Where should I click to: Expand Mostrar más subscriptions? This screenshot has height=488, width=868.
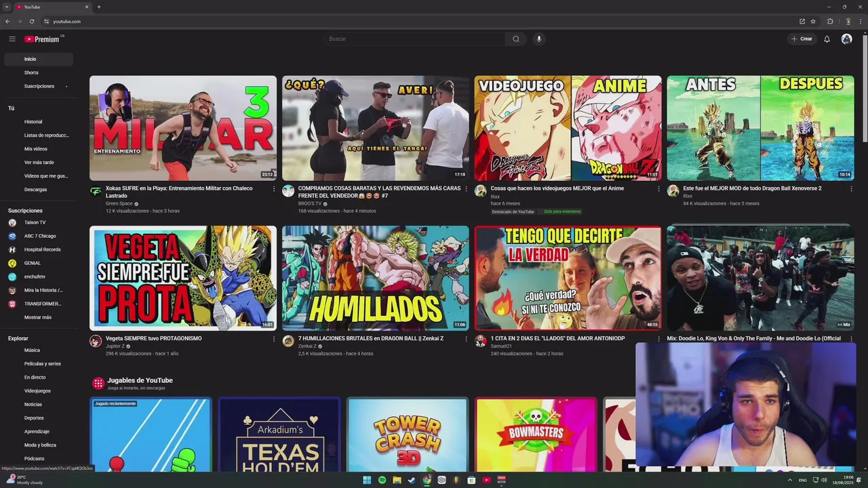pyautogui.click(x=38, y=317)
